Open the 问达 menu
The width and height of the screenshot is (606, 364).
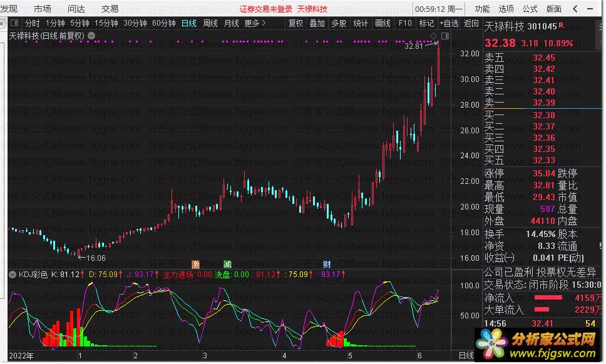(76, 9)
